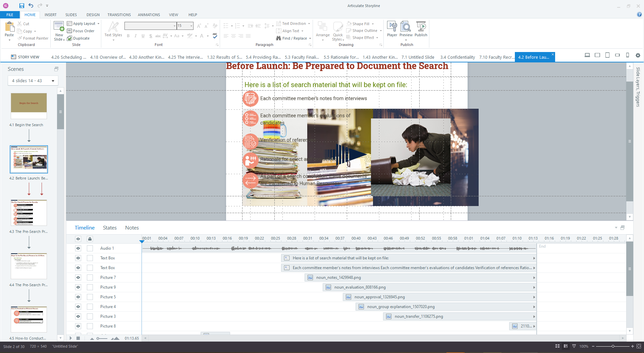
Task: Switch to desktop preview device icon
Action: 587,55
